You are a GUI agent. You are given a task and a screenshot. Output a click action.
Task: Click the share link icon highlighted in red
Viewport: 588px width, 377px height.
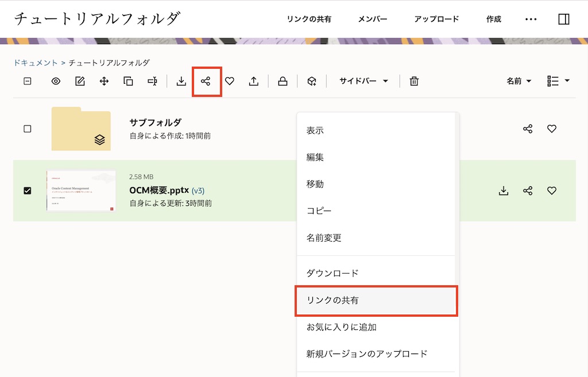pos(206,81)
